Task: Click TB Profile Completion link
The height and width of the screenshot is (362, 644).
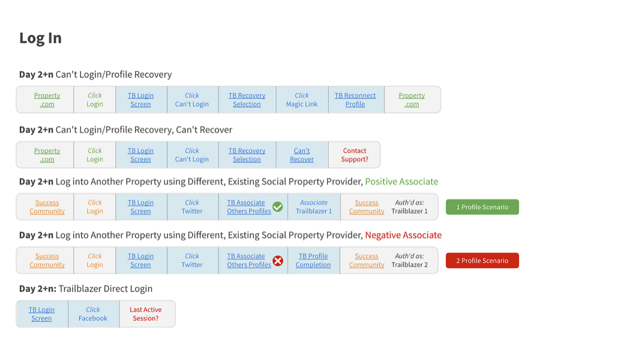Action: (x=313, y=261)
